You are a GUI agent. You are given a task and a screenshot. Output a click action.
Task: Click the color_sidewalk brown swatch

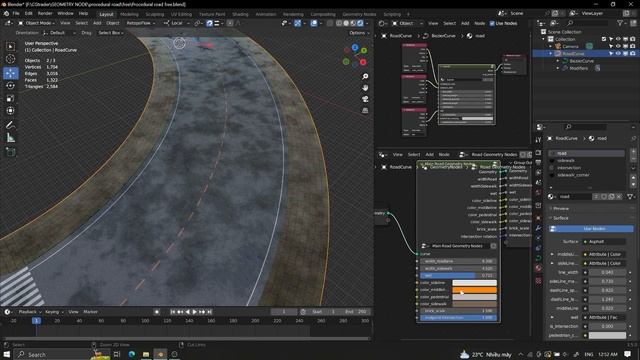pyautogui.click(x=474, y=304)
